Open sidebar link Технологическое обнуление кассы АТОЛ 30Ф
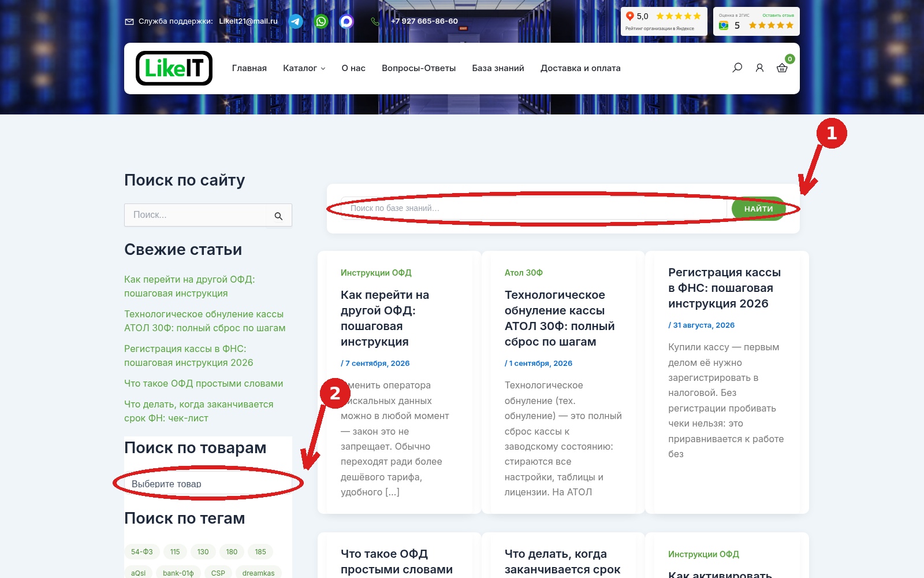This screenshot has width=924, height=578. click(204, 321)
